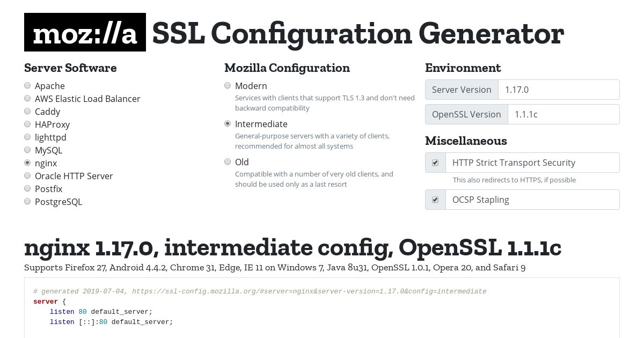
Task: Select Postfix server software
Action: tap(27, 188)
